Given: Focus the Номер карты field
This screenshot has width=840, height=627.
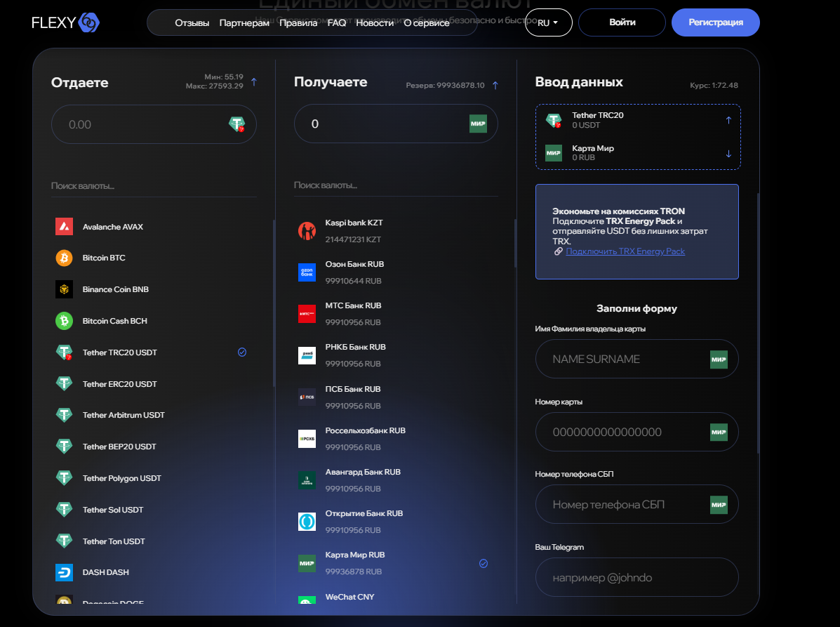Looking at the screenshot, I should pos(637,432).
